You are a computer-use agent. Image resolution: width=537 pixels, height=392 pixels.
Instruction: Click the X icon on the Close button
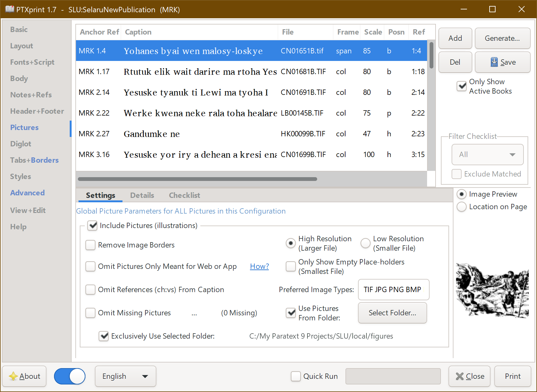(460, 376)
